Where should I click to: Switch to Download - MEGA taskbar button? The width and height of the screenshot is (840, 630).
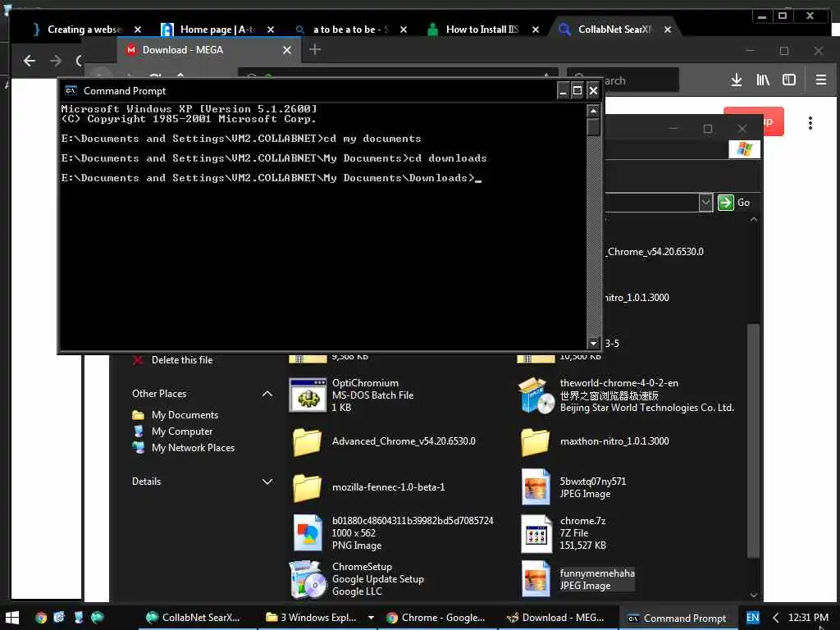point(557,618)
